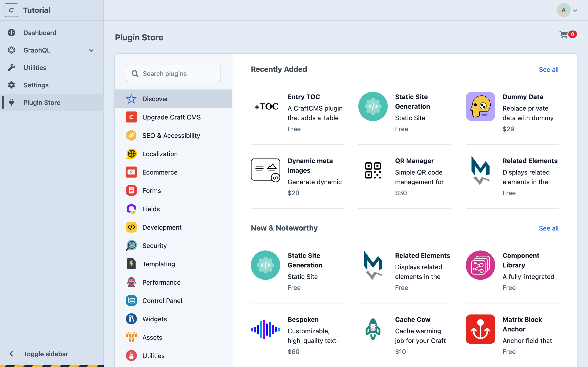Select the Forms category icon

click(131, 190)
